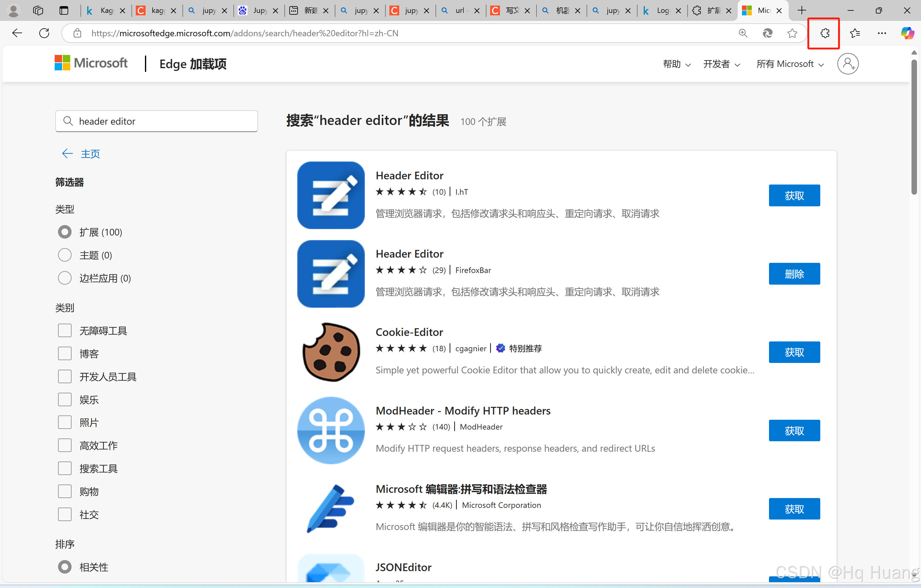Click the zoom magnifier icon in address bar
The height and width of the screenshot is (588, 921).
[743, 33]
